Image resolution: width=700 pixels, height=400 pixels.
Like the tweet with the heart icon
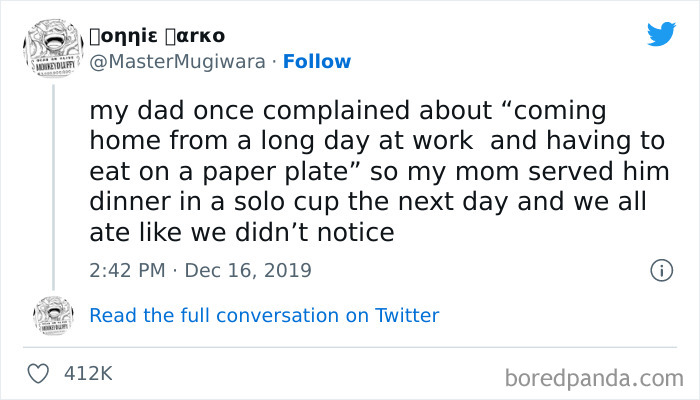pos(40,373)
